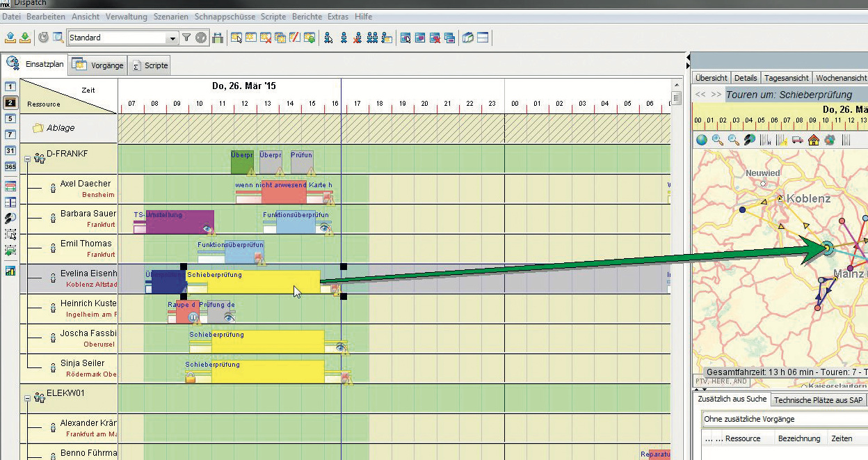
Task: Click the globe icon on map toolbar
Action: tap(702, 140)
